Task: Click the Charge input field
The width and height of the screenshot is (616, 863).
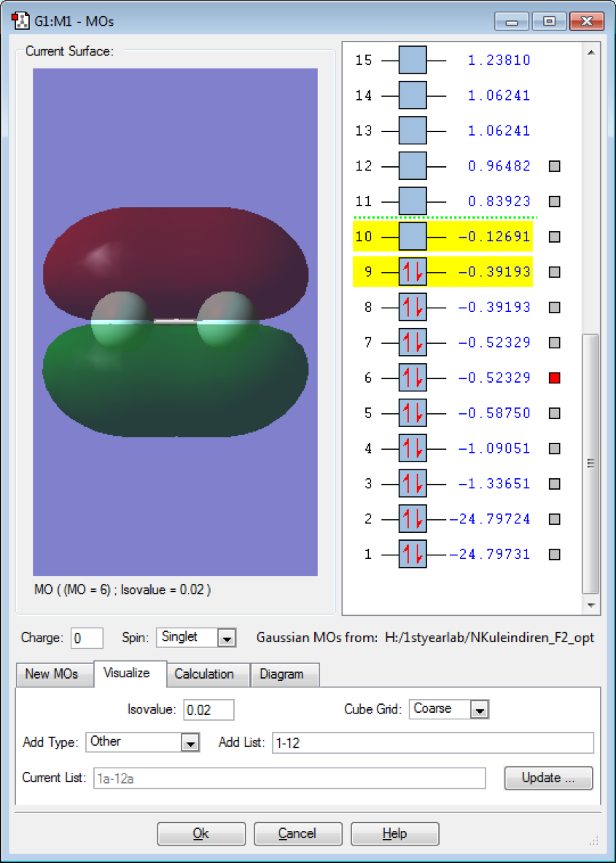Action: [x=87, y=638]
